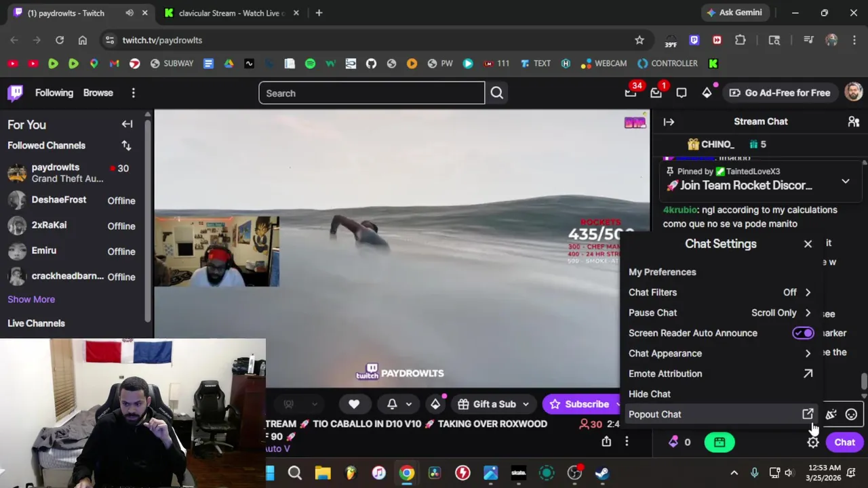Open DeshaeFrost channel in sidebar
The height and width of the screenshot is (488, 868).
point(72,200)
